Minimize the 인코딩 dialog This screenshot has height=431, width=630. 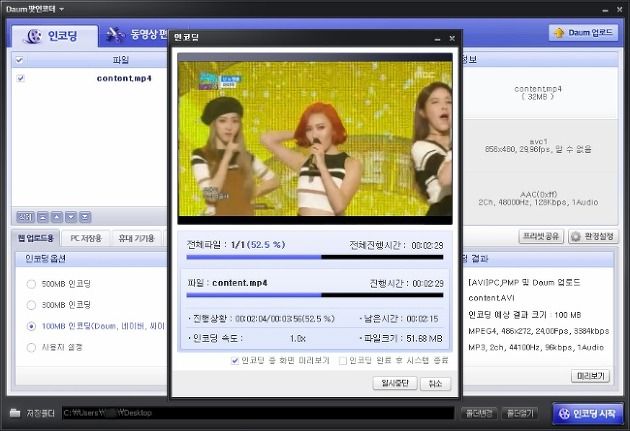tap(438, 39)
